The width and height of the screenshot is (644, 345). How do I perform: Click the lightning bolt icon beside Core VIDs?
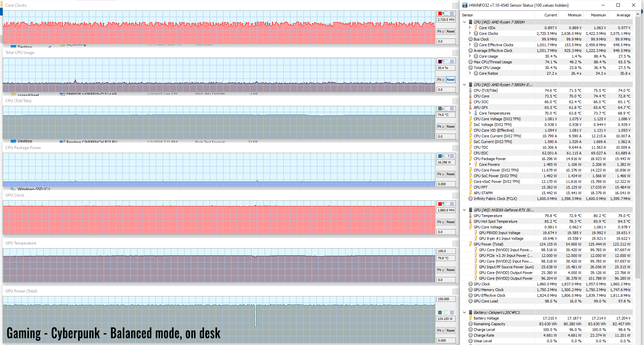[476, 28]
